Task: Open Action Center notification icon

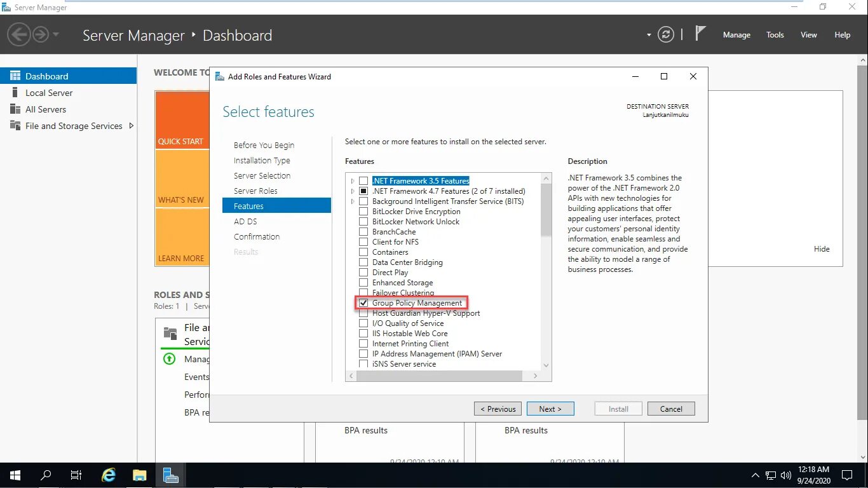Action: tap(847, 475)
